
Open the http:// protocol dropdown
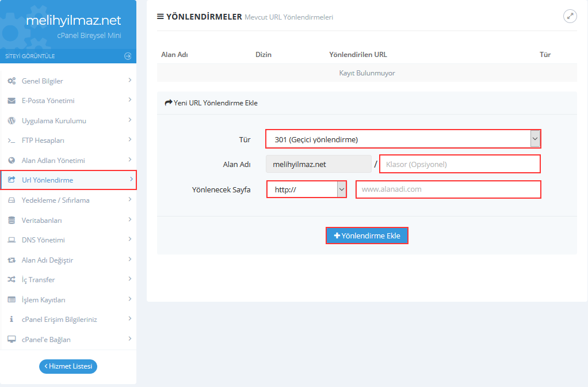(x=307, y=189)
